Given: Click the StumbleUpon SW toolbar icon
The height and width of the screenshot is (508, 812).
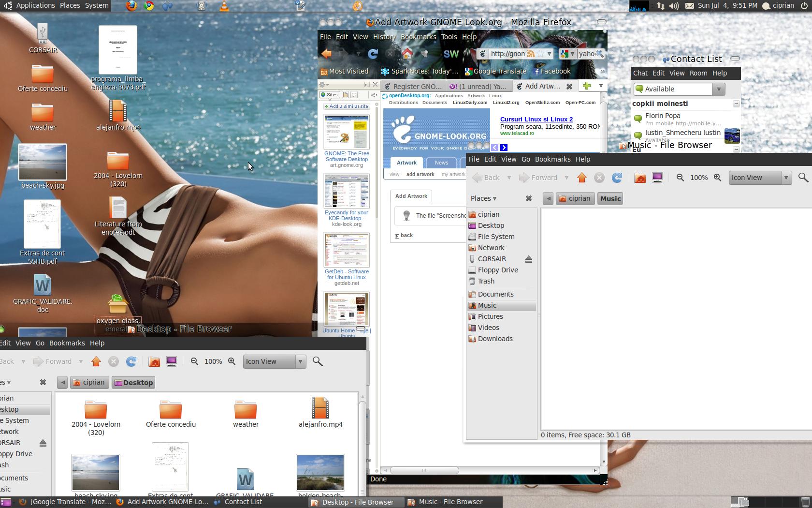Looking at the screenshot, I should pyautogui.click(x=451, y=54).
